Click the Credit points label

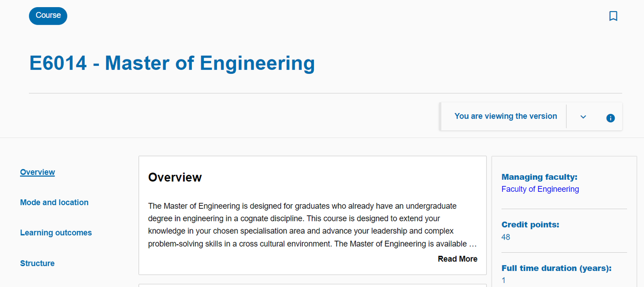530,225
